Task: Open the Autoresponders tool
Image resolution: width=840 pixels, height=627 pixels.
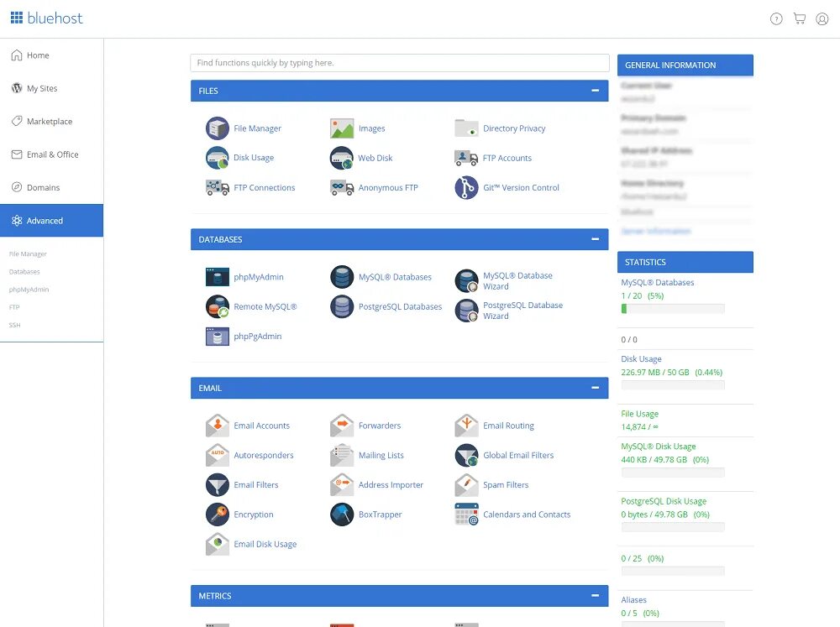Action: coord(264,455)
